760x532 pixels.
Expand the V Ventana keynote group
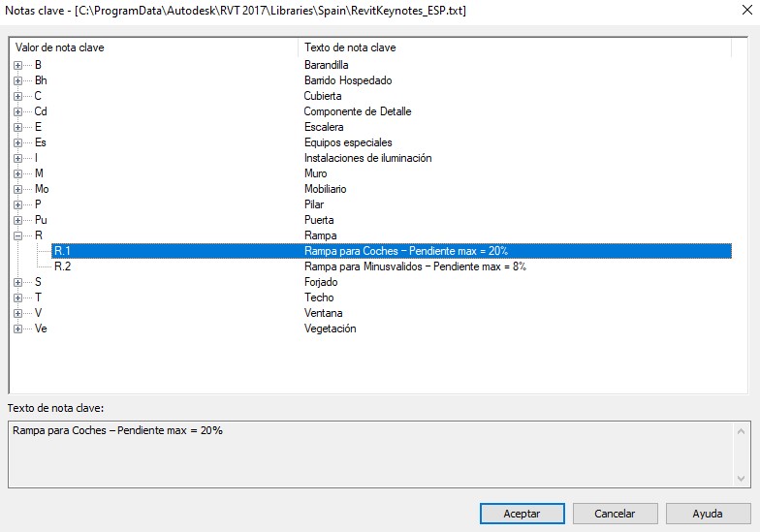click(17, 313)
